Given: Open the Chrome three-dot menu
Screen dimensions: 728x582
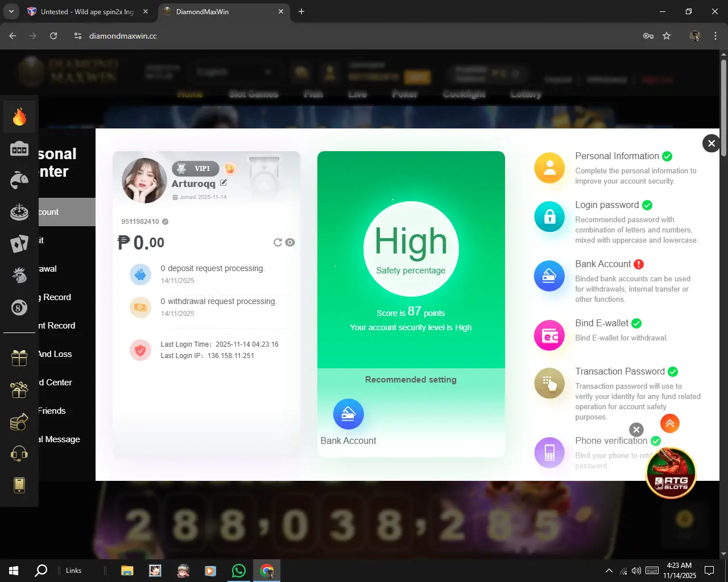Looking at the screenshot, I should [715, 36].
